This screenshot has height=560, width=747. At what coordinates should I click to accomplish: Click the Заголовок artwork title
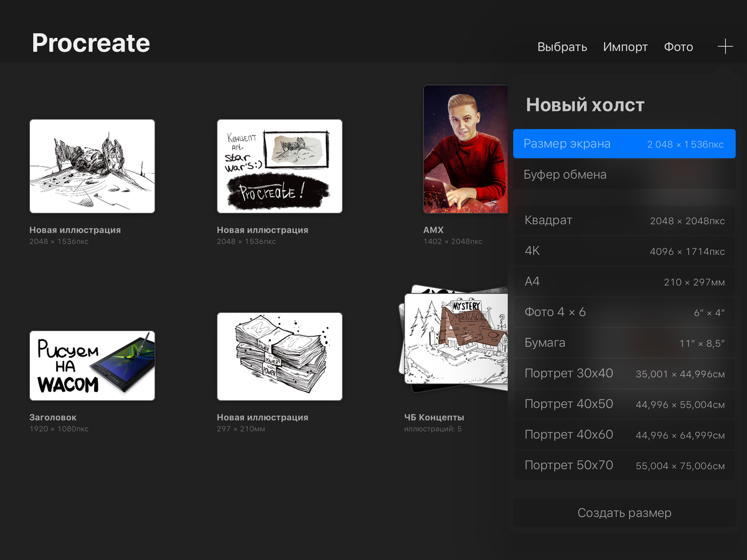pos(53,418)
